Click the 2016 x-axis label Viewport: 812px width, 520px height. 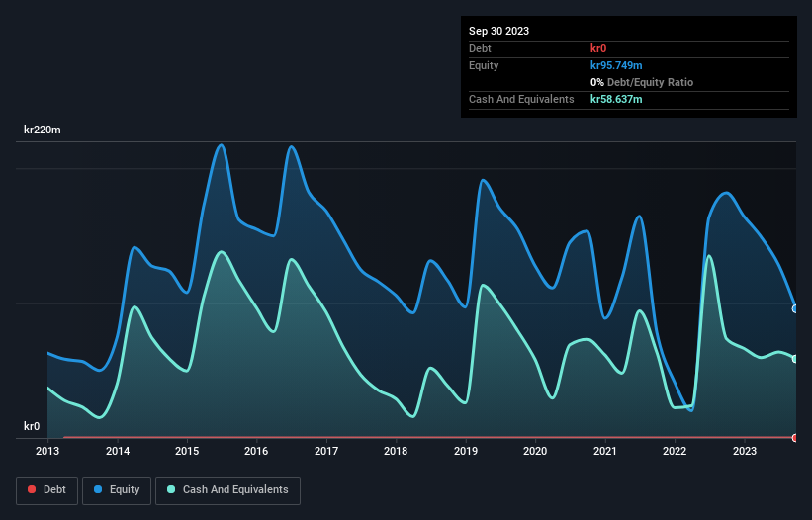click(x=256, y=451)
